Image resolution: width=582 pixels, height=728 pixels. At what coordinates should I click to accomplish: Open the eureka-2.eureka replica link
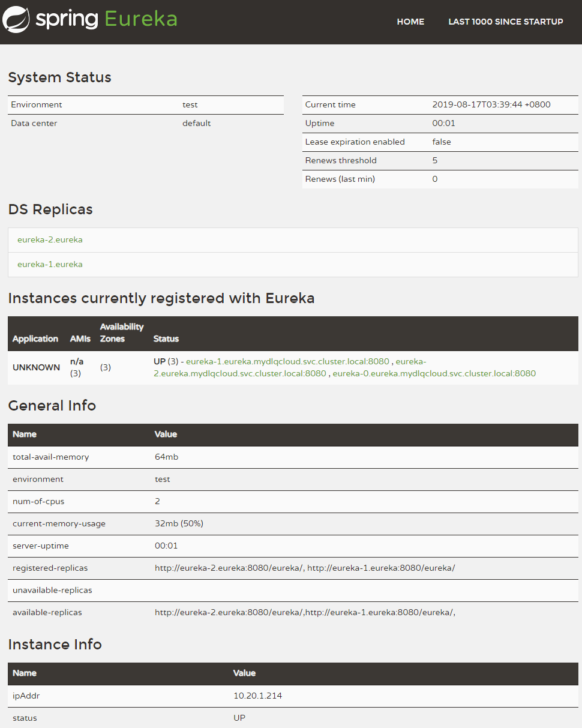pos(50,239)
